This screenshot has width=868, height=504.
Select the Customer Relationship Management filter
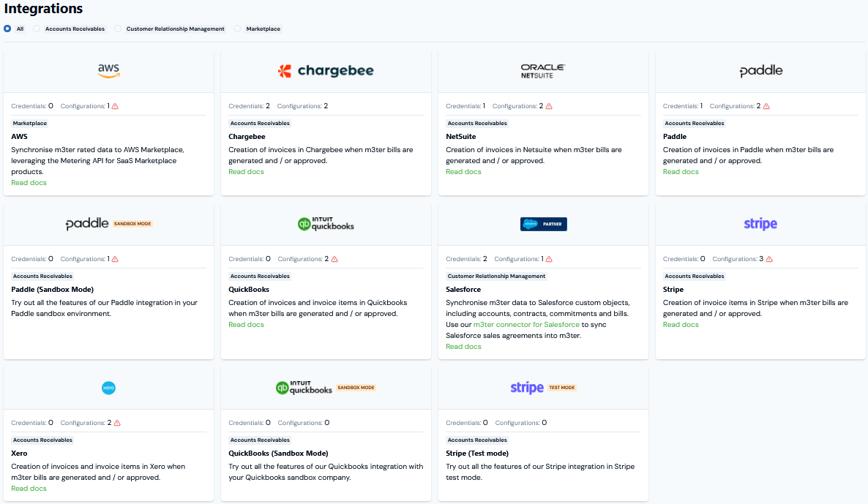coord(118,29)
